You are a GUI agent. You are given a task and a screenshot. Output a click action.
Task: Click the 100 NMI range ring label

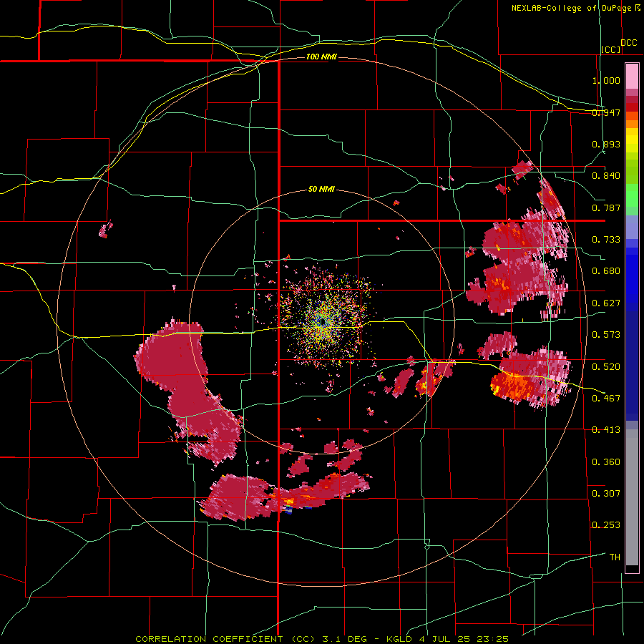321,57
